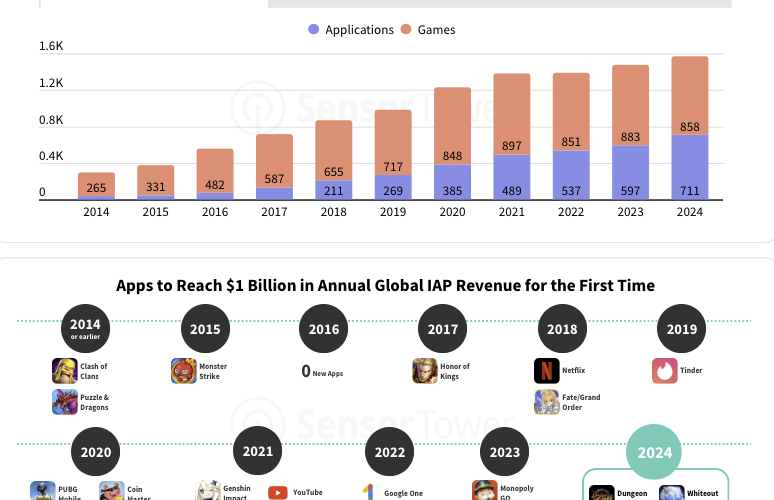
Task: Click the 2019 Games segment labeled 717
Action: point(393,143)
